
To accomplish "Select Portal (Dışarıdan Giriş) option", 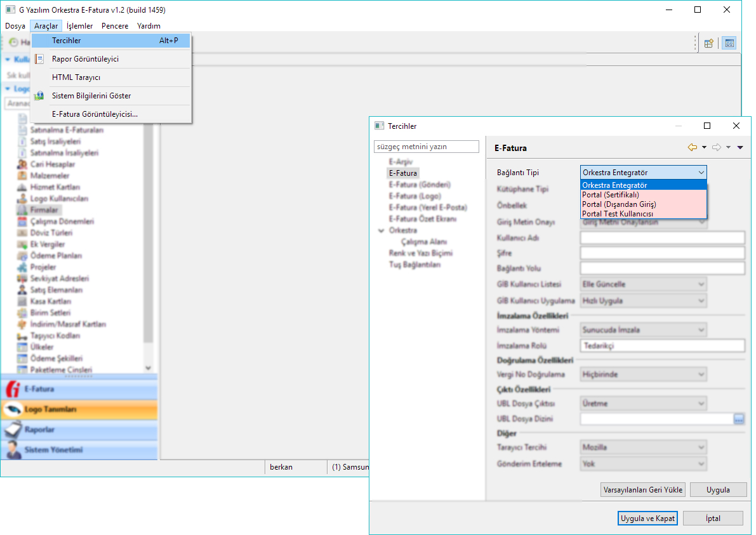I will 644,204.
